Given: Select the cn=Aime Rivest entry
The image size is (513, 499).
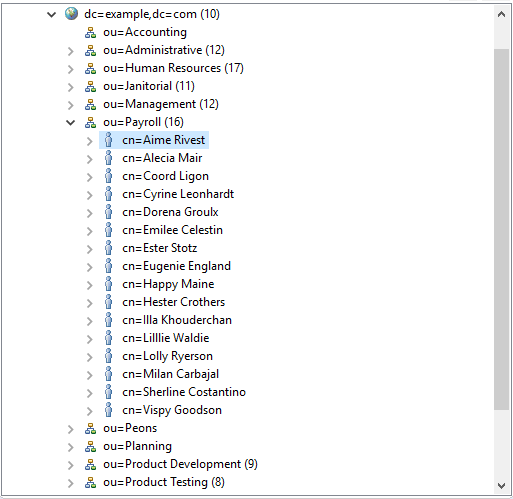Looking at the screenshot, I should pyautogui.click(x=164, y=140).
